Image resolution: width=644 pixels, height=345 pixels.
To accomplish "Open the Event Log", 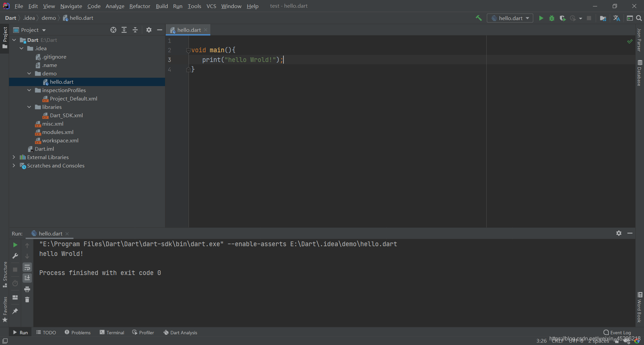I will 617,332.
